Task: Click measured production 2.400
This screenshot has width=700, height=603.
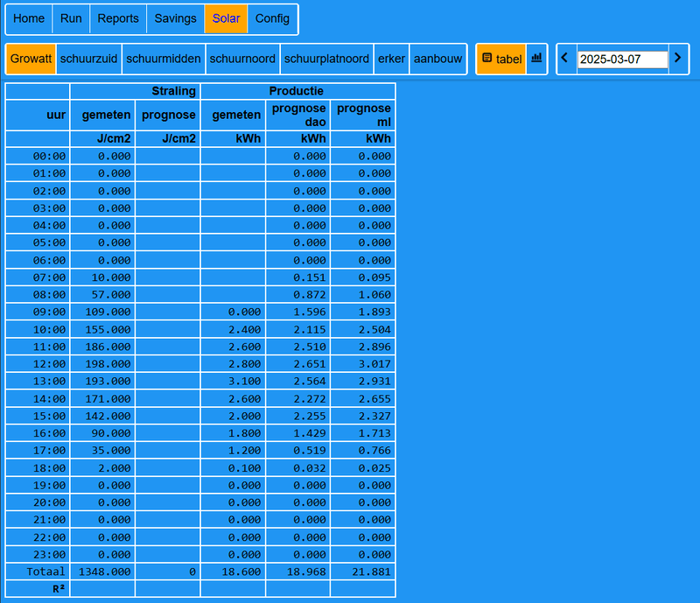Action: click(233, 330)
